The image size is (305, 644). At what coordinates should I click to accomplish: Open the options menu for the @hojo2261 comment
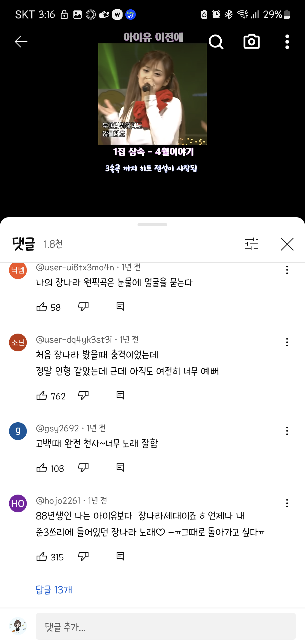tap(287, 503)
